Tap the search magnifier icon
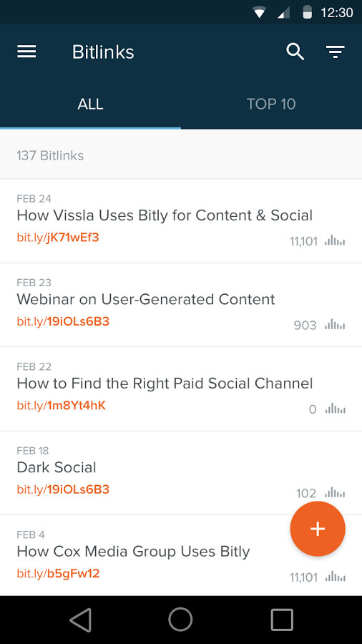The width and height of the screenshot is (362, 644). 295,52
